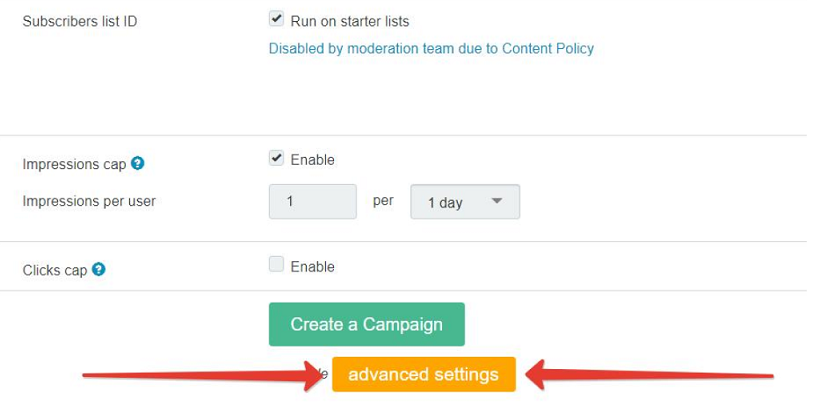Select the Subscribers list ID label
Viewport: 815px width, 403px height.
pyautogui.click(x=80, y=21)
